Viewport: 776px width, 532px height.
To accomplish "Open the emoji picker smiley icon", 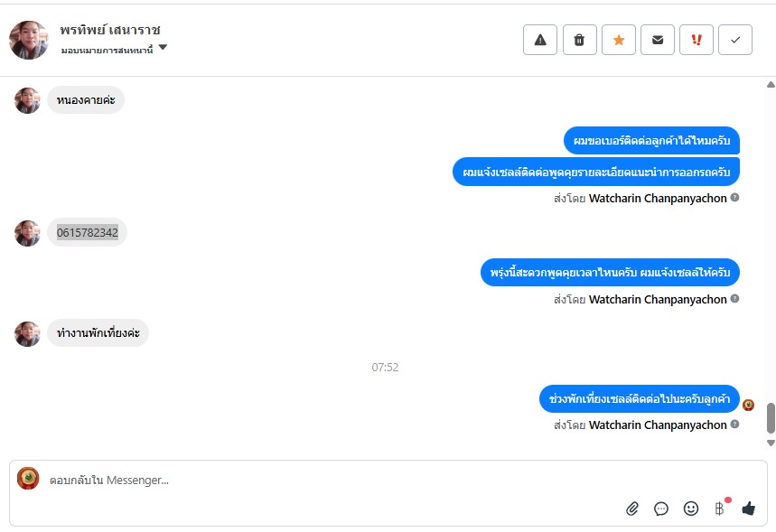I will tap(690, 509).
